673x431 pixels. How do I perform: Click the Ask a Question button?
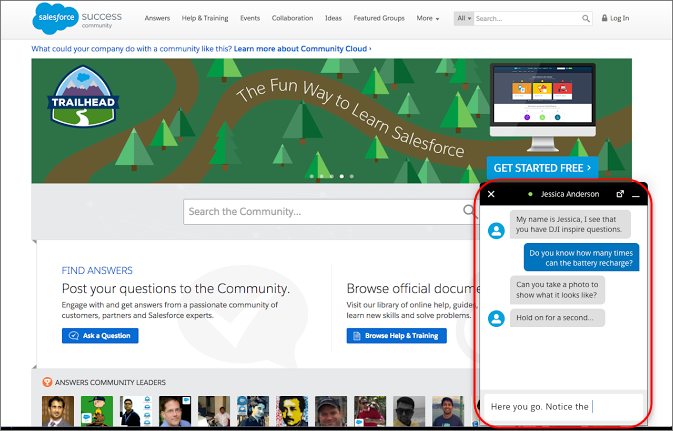click(100, 336)
